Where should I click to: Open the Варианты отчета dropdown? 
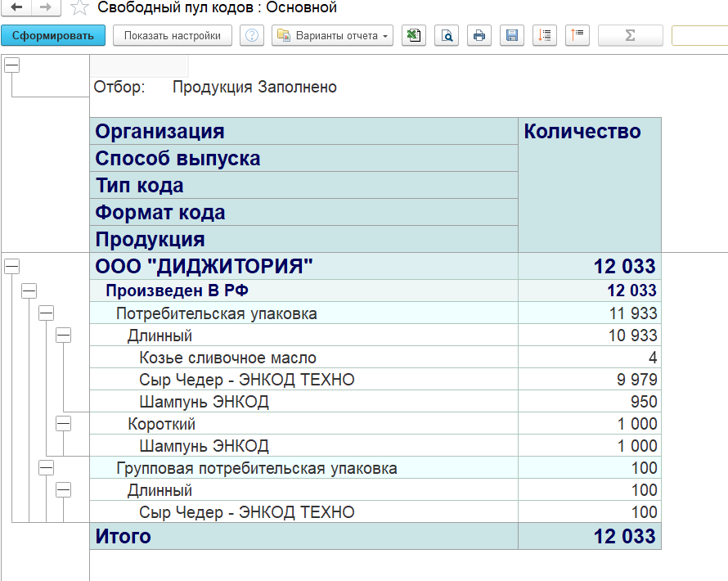click(333, 35)
